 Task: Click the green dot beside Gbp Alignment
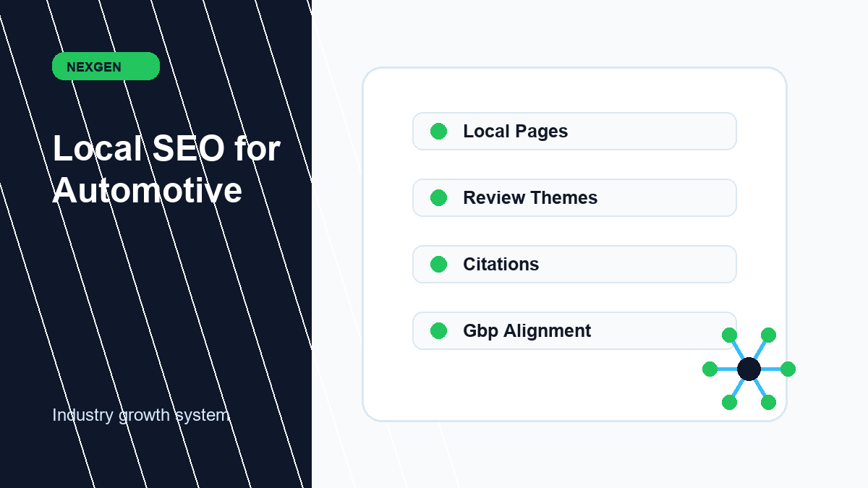(438, 331)
